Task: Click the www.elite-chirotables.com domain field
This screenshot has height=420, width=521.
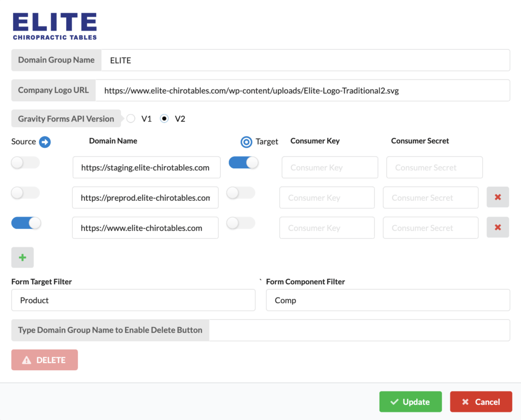Action: tap(145, 228)
